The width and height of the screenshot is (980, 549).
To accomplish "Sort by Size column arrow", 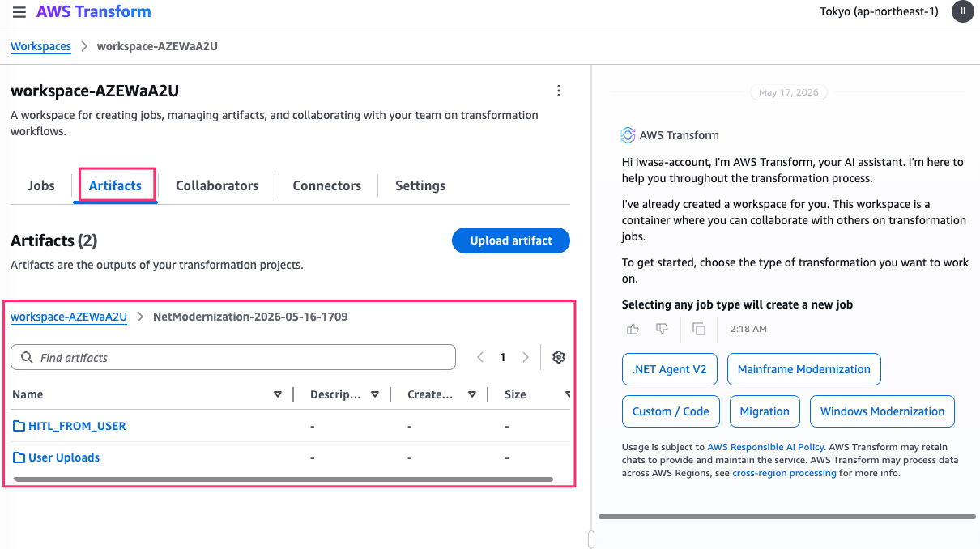I will tap(568, 394).
